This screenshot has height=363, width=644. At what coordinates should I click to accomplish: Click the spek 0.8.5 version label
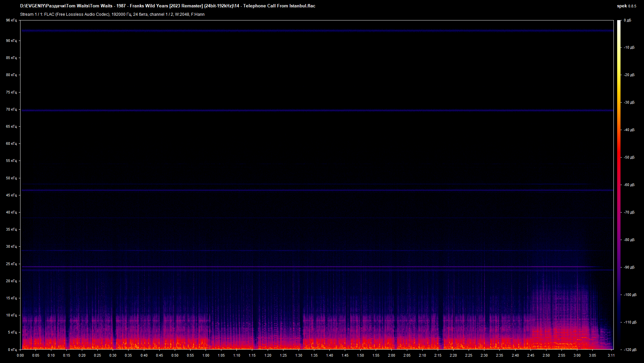click(627, 6)
